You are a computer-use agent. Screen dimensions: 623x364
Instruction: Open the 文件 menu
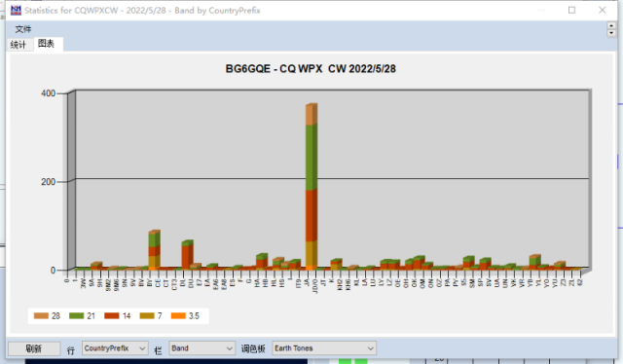(x=23, y=29)
